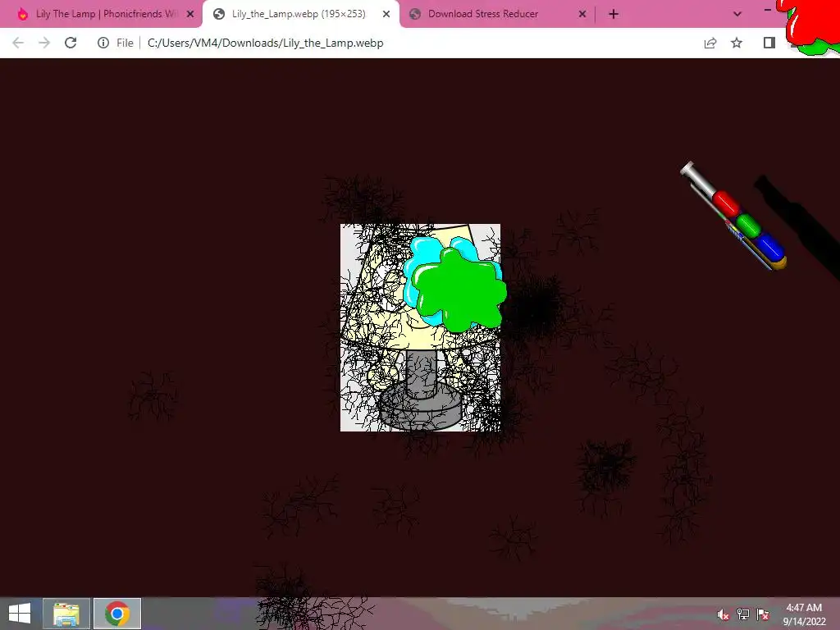View site information icon
This screenshot has height=630, width=840.
[x=103, y=43]
